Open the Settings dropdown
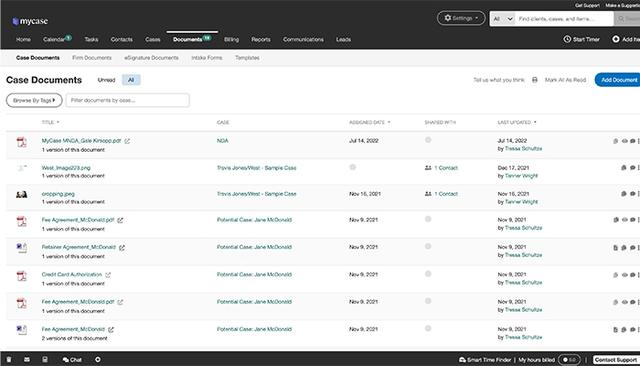Screen dimensions: 640x366 pyautogui.click(x=461, y=18)
